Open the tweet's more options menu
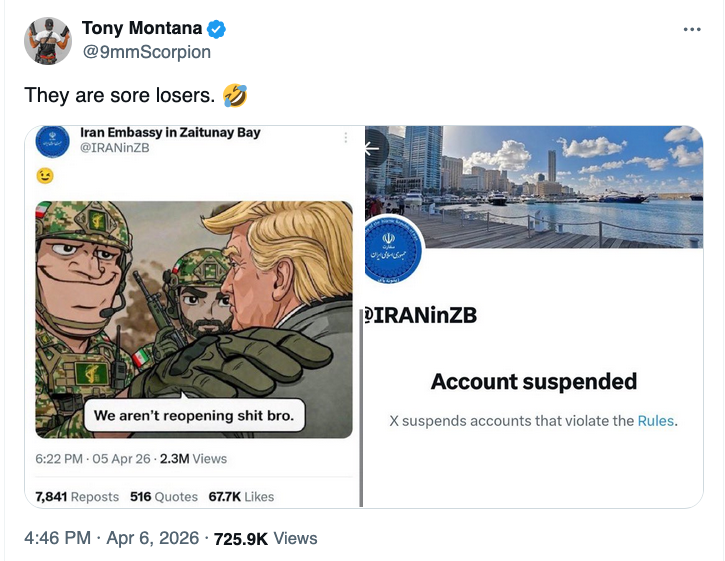The image size is (725, 561). (692, 29)
